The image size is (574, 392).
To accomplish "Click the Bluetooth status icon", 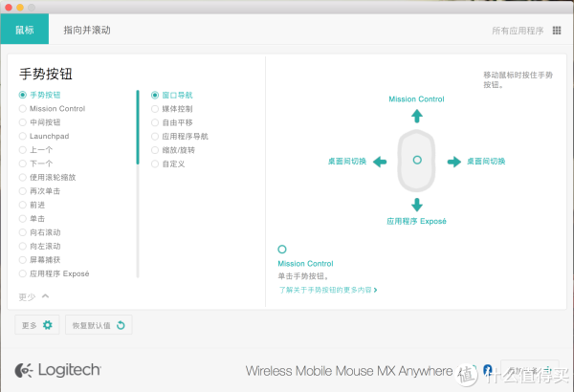I will [487, 370].
